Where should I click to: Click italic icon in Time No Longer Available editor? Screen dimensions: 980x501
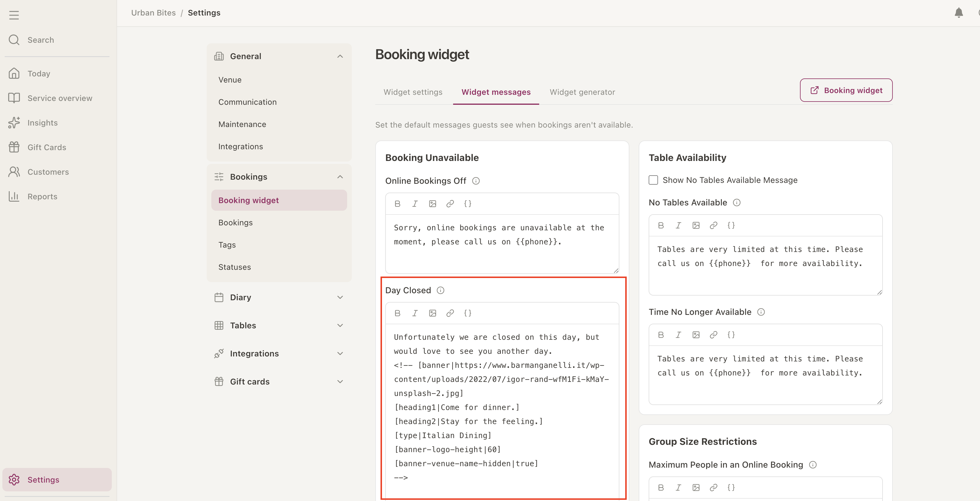(x=678, y=335)
